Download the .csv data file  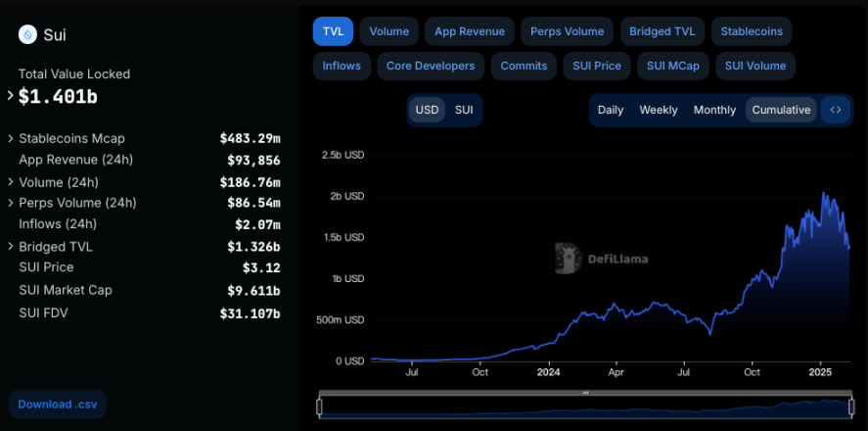[57, 405]
